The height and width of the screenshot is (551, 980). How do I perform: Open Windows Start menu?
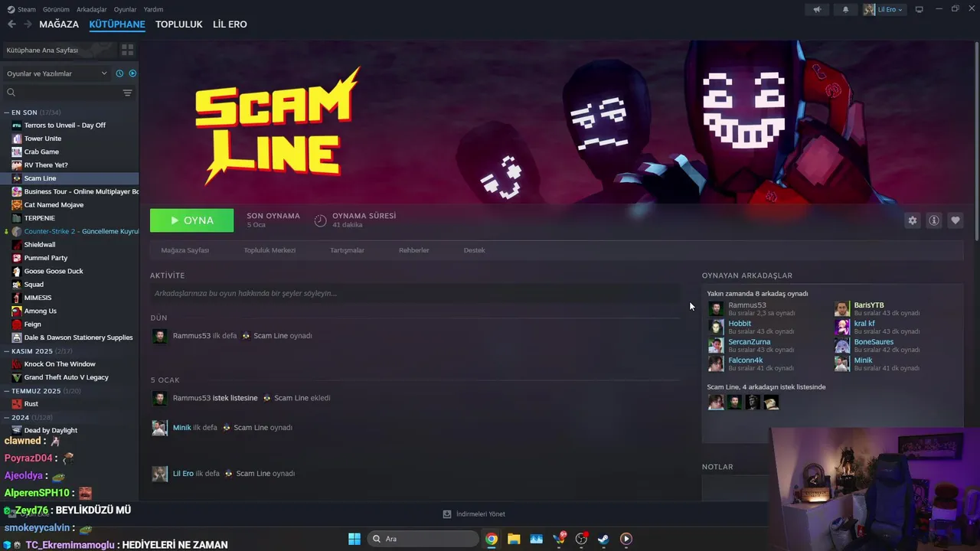[x=354, y=539]
